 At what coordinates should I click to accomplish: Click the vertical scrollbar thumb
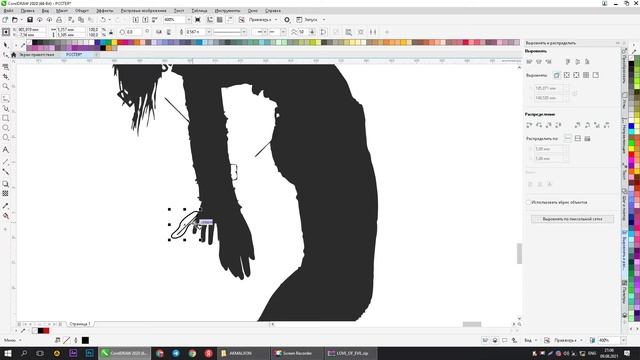coord(519,253)
